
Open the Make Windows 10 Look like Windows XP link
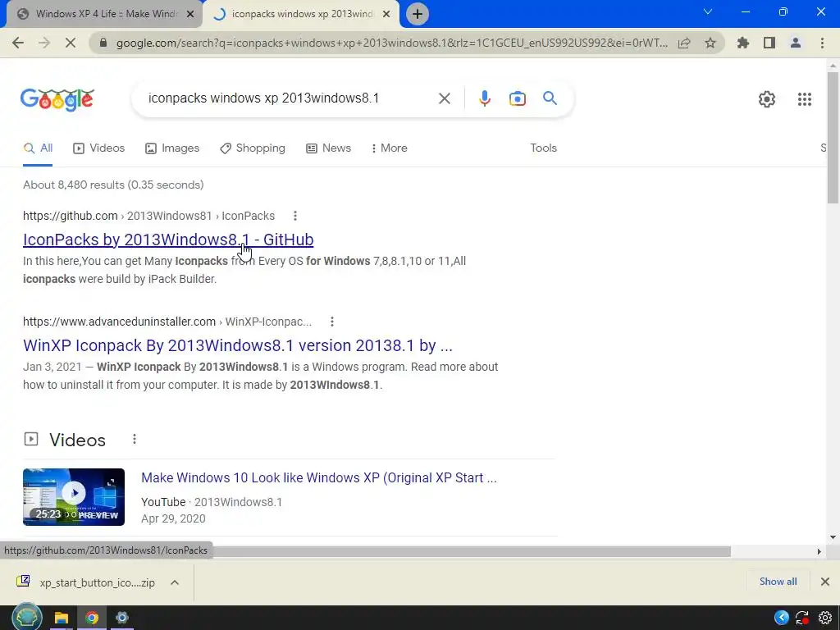319,478
